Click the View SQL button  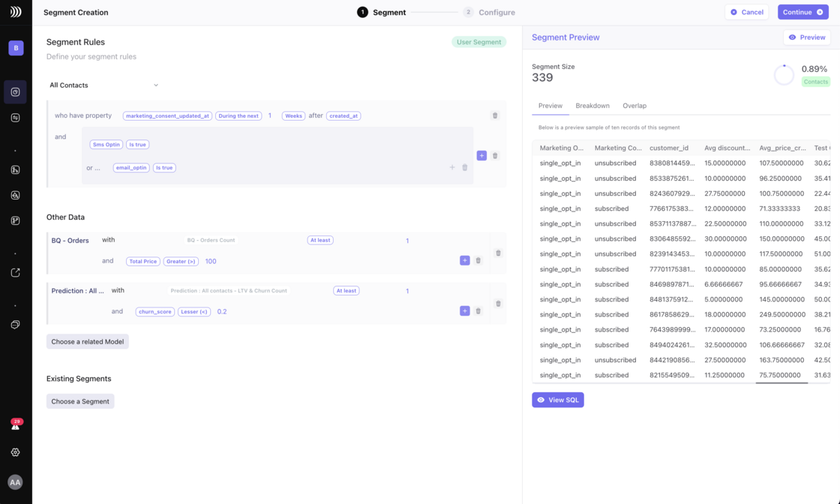pyautogui.click(x=558, y=400)
